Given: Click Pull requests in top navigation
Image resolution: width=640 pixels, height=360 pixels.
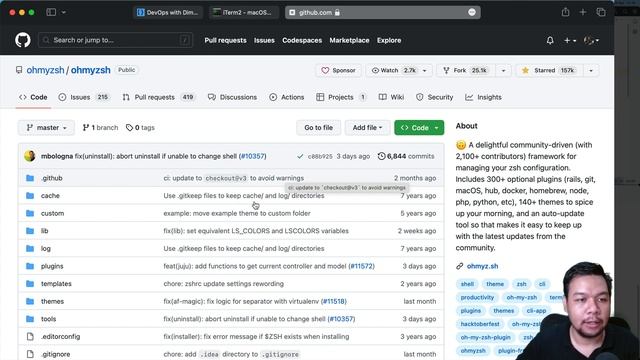Looking at the screenshot, I should tap(225, 40).
